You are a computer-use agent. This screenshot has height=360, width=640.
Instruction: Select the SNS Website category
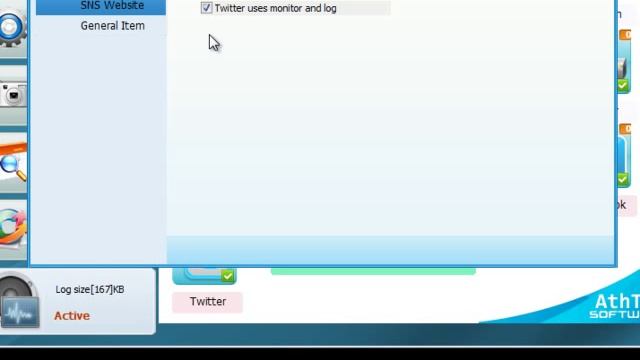click(x=101, y=7)
